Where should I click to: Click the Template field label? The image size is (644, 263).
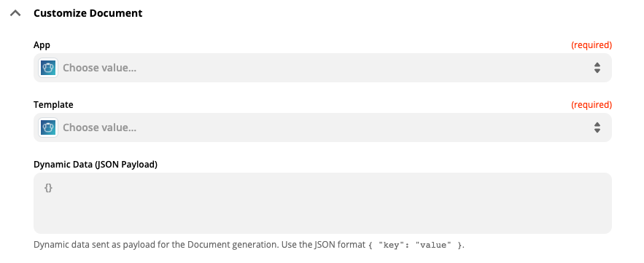pos(53,105)
